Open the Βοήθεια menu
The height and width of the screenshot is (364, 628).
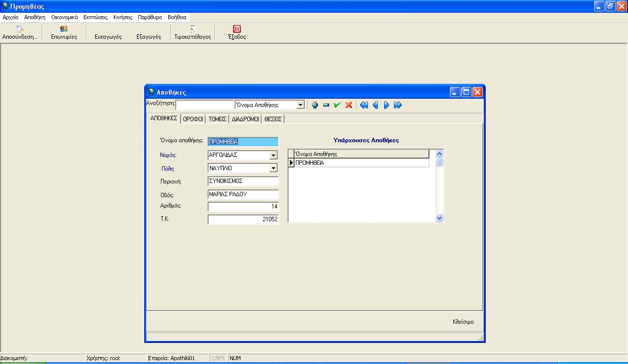[x=177, y=17]
